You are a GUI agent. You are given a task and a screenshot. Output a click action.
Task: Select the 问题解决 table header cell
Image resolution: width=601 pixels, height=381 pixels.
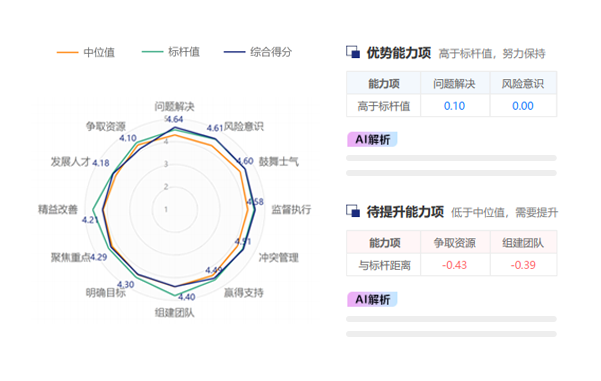(455, 83)
